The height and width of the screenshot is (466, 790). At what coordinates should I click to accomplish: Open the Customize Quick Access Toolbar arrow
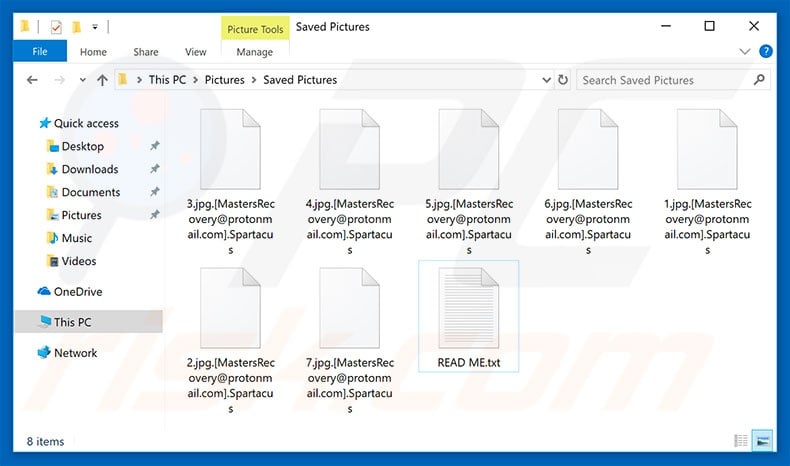point(95,27)
